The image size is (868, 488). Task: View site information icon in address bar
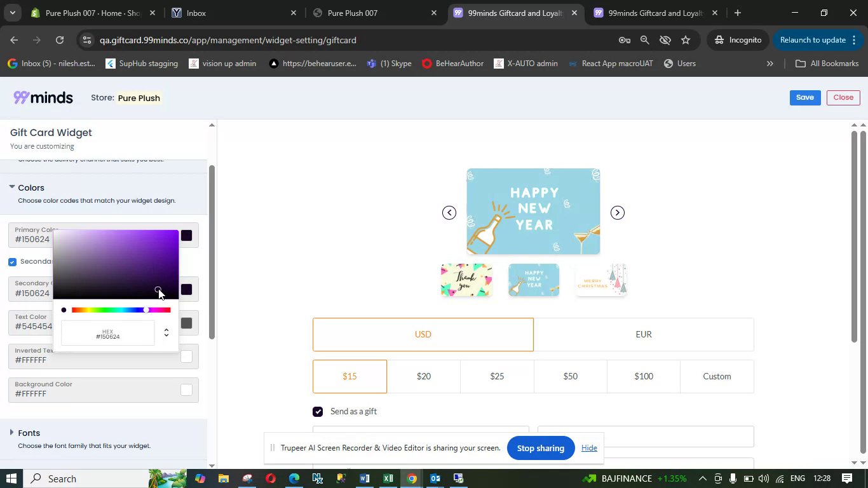87,40
